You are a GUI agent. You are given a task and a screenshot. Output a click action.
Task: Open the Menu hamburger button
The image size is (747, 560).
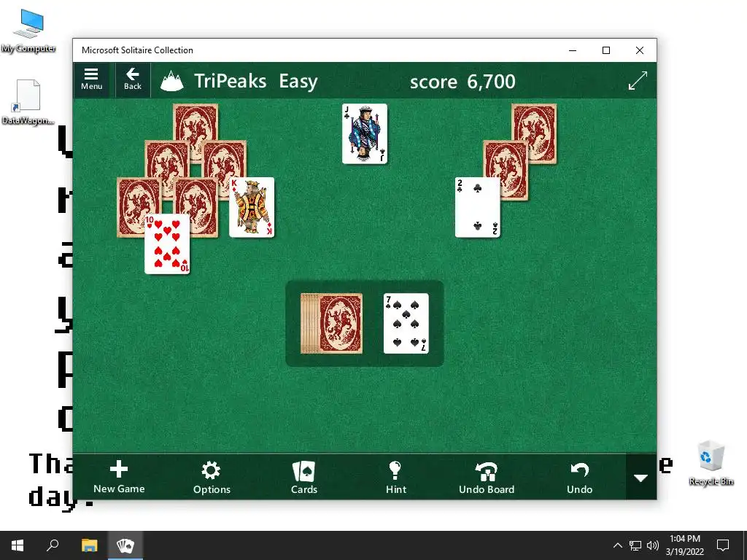click(91, 80)
